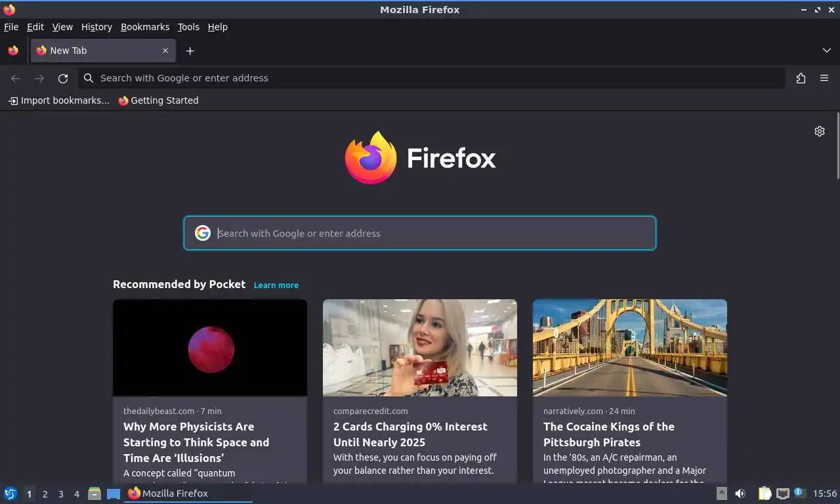
Task: Open the Firefox application menu (hamburger)
Action: click(824, 78)
